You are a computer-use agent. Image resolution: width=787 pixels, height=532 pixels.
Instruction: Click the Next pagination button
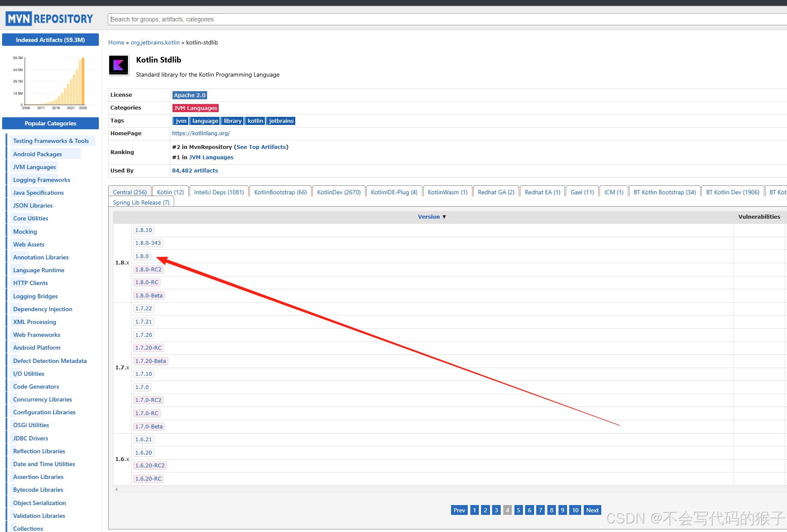point(592,510)
